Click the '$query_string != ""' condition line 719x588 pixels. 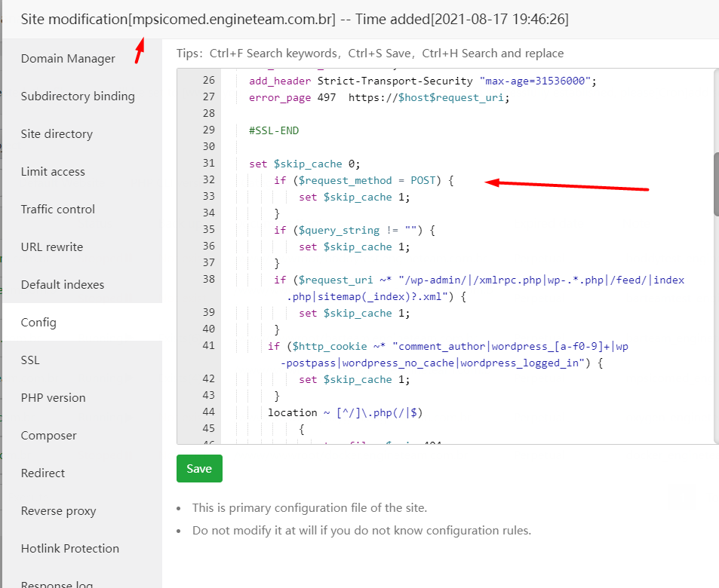pos(355,230)
